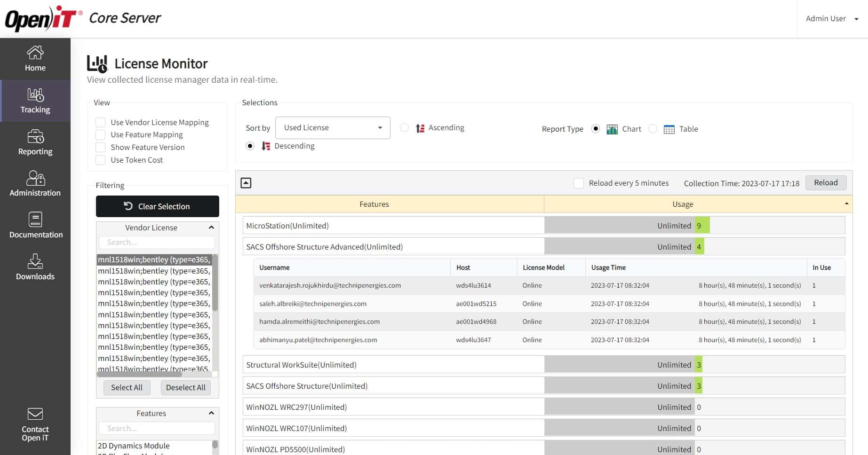Click Deselect All vendor licenses
Screen dimensions: 868x455
[186, 387]
